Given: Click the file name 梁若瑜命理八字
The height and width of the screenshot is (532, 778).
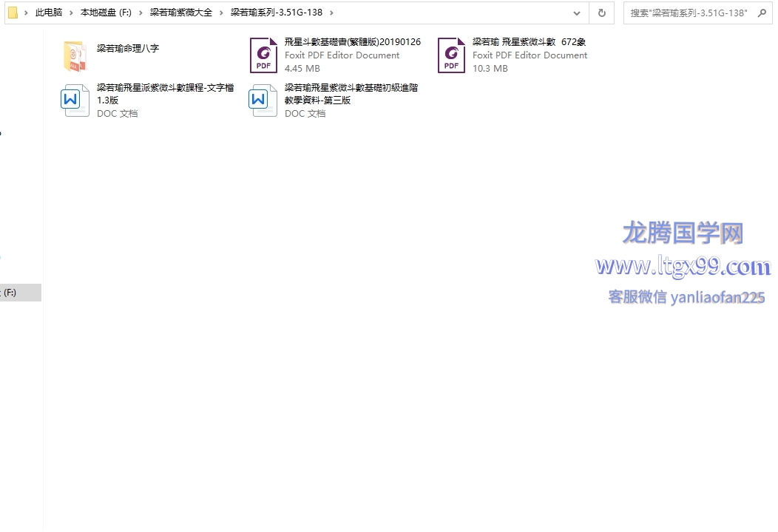Looking at the screenshot, I should tap(128, 48).
